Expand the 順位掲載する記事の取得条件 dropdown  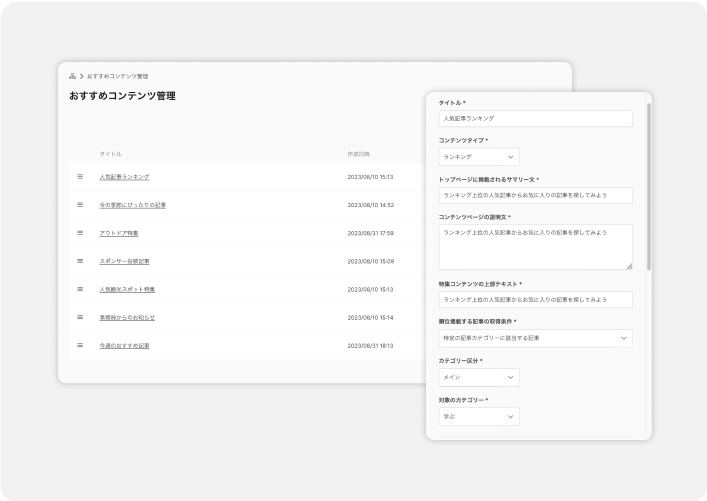(x=535, y=338)
